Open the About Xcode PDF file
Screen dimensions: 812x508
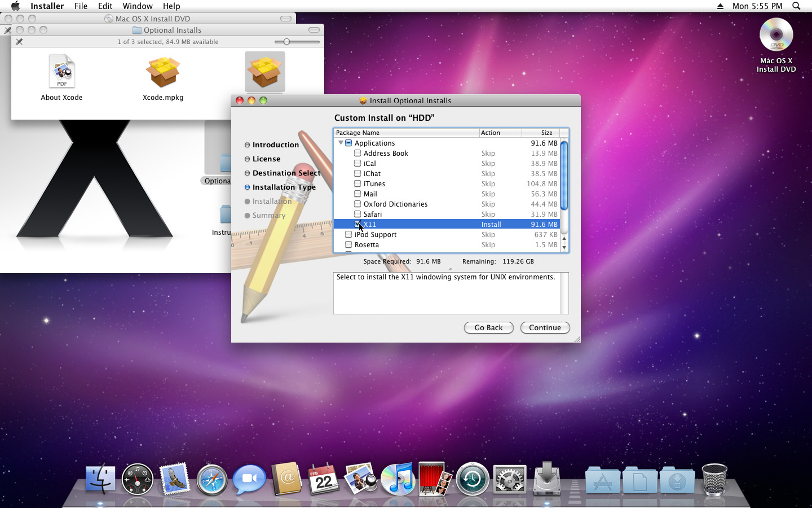coord(61,72)
